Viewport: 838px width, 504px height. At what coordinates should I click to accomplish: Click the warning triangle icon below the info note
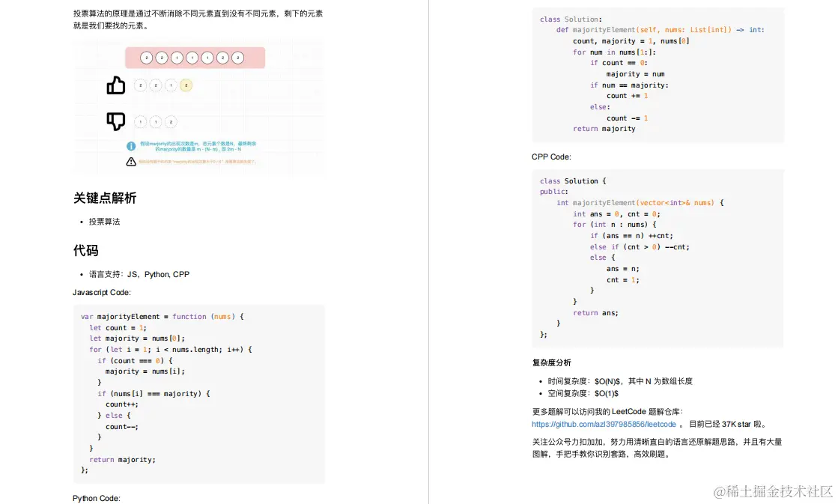pos(131,162)
